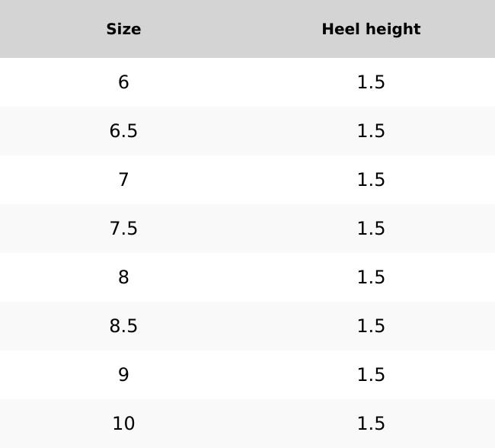Click the gray table header bar
This screenshot has height=448, width=495.
coord(247,29)
